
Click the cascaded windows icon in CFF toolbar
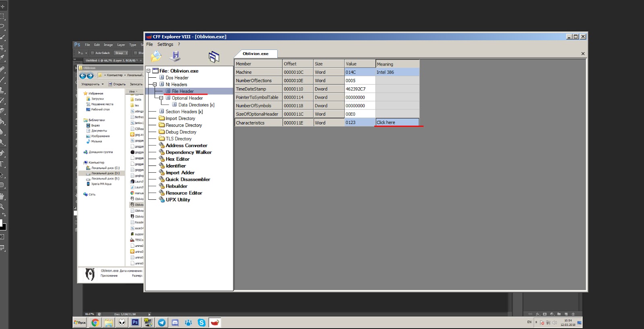214,57
